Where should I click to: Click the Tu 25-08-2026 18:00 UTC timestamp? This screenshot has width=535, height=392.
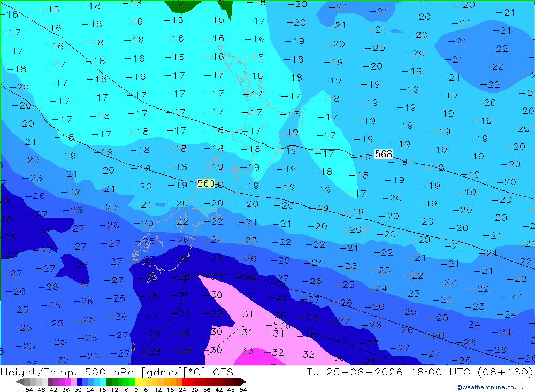(389, 372)
